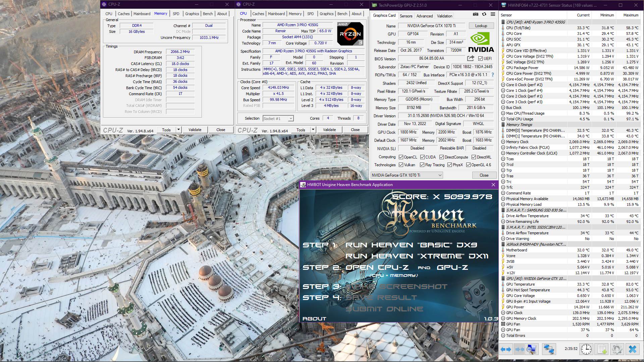Click the Ryzen 3 logo in CPU-Z

click(x=350, y=34)
